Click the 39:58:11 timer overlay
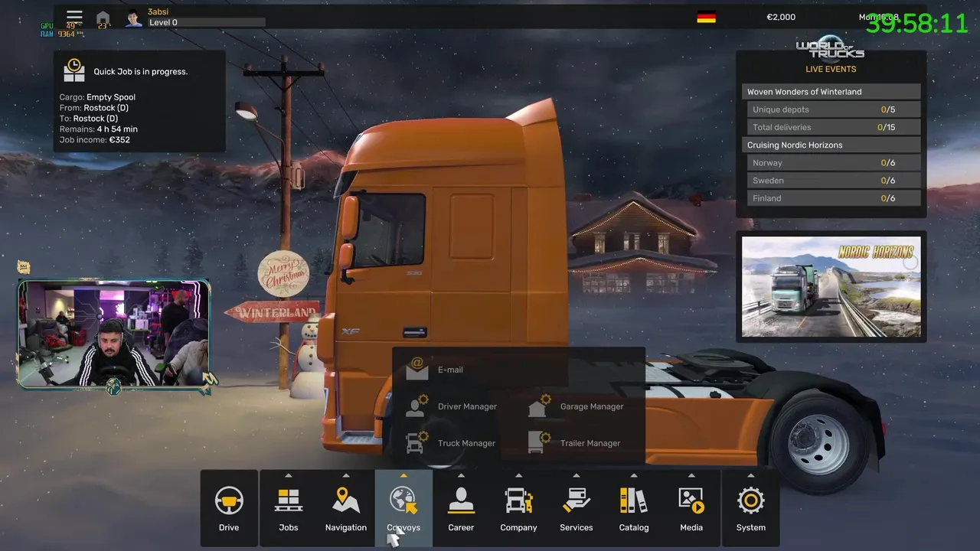 tap(917, 23)
